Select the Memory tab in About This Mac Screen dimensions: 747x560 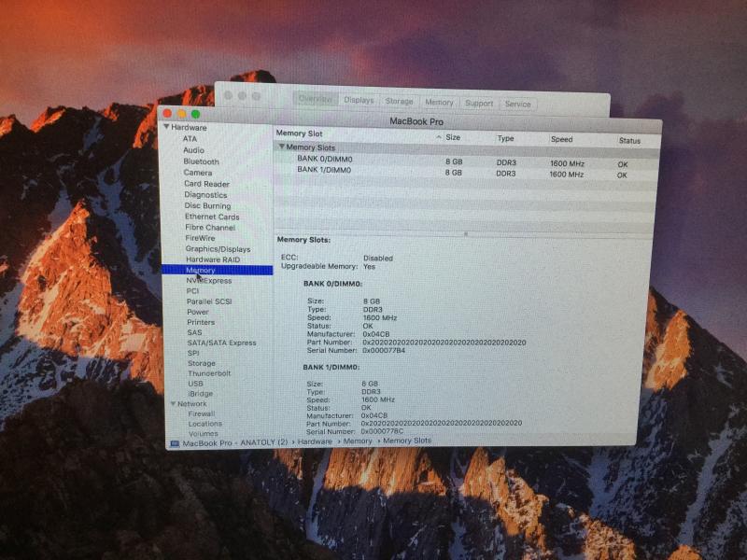coord(439,103)
